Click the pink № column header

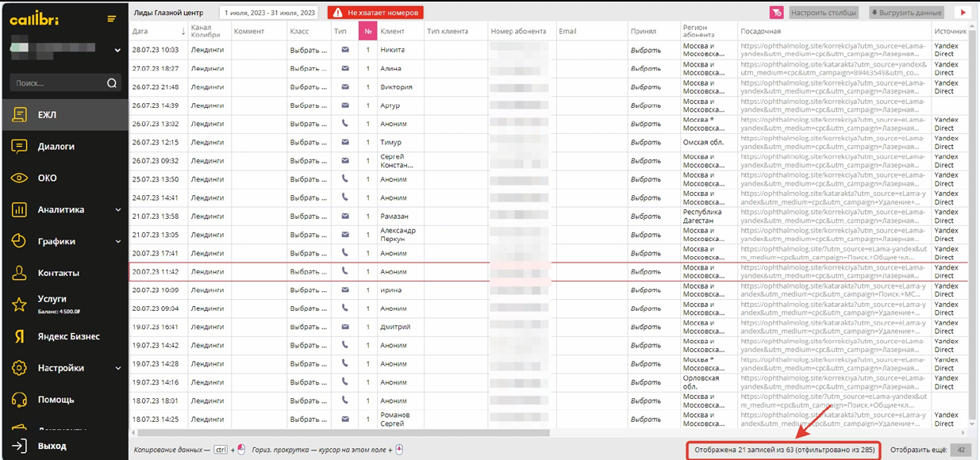[367, 32]
